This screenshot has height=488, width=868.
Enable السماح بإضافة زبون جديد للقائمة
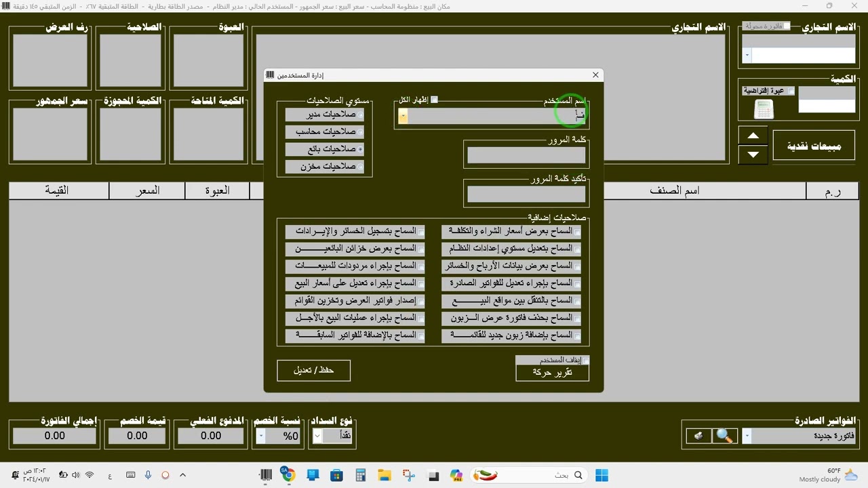click(x=511, y=335)
